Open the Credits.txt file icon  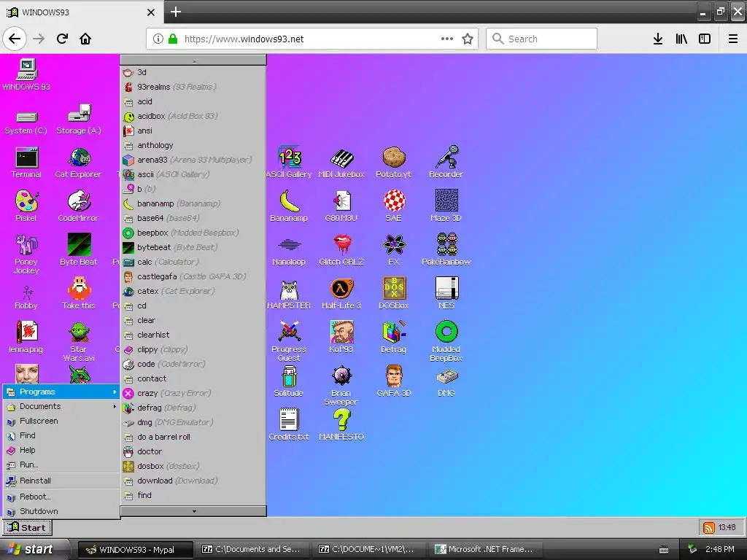pyautogui.click(x=289, y=425)
